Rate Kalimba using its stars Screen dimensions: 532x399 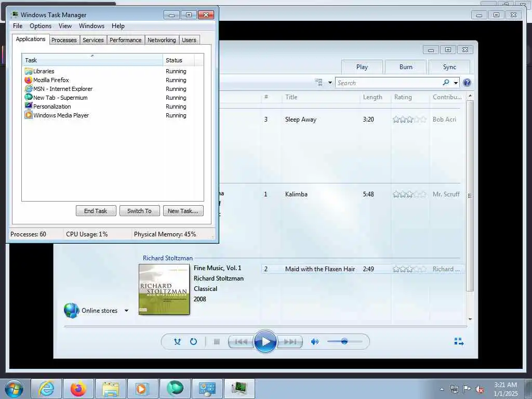coord(409,194)
